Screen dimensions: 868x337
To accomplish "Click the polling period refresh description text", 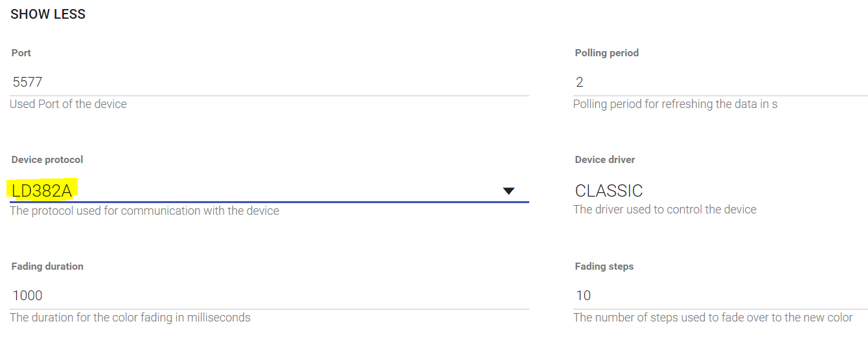I will click(x=675, y=104).
